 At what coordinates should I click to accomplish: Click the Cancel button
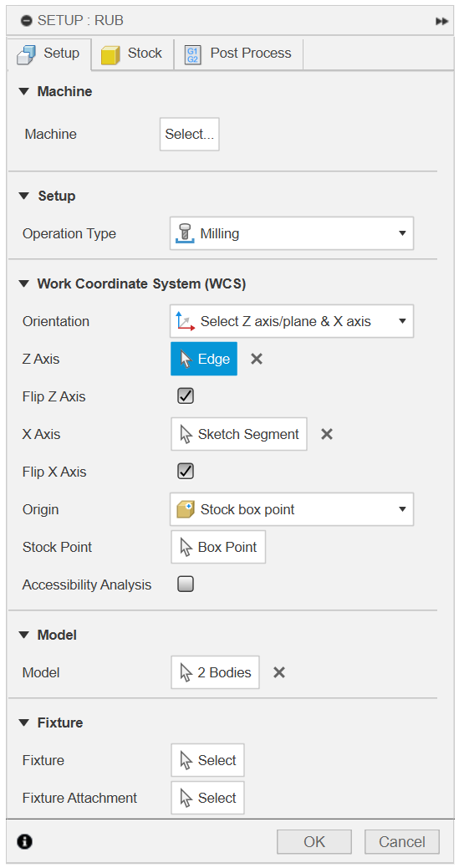402,842
